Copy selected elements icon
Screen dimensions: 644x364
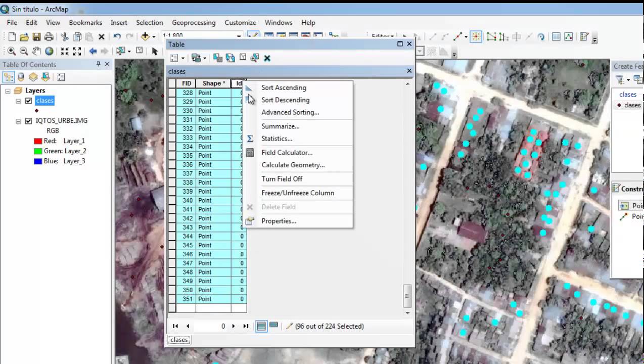pyautogui.click(x=77, y=37)
